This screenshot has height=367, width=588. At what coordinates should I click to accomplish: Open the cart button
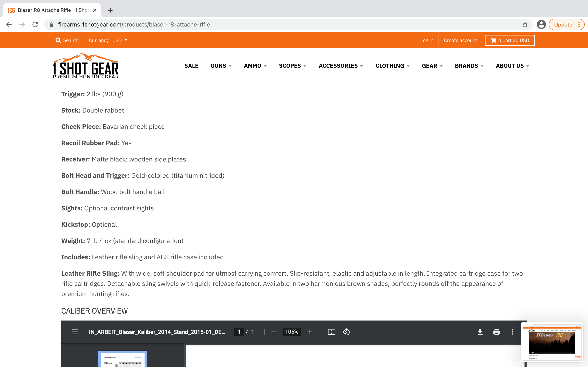point(510,40)
